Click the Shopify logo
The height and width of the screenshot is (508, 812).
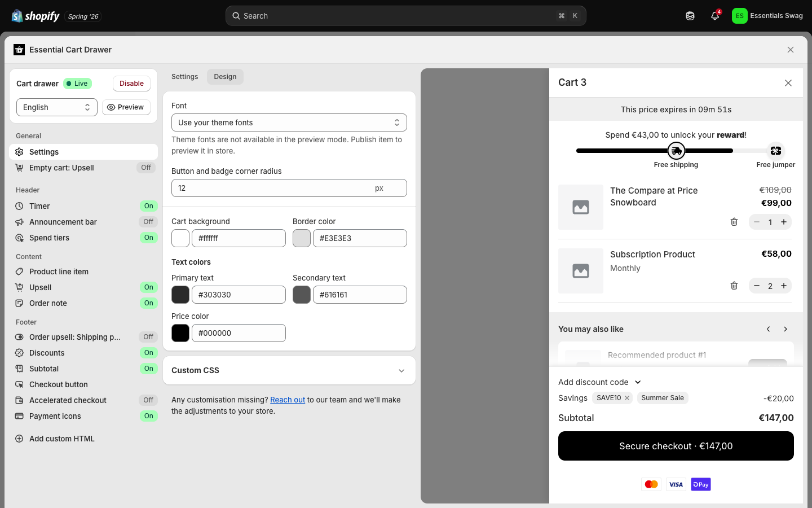(36, 16)
